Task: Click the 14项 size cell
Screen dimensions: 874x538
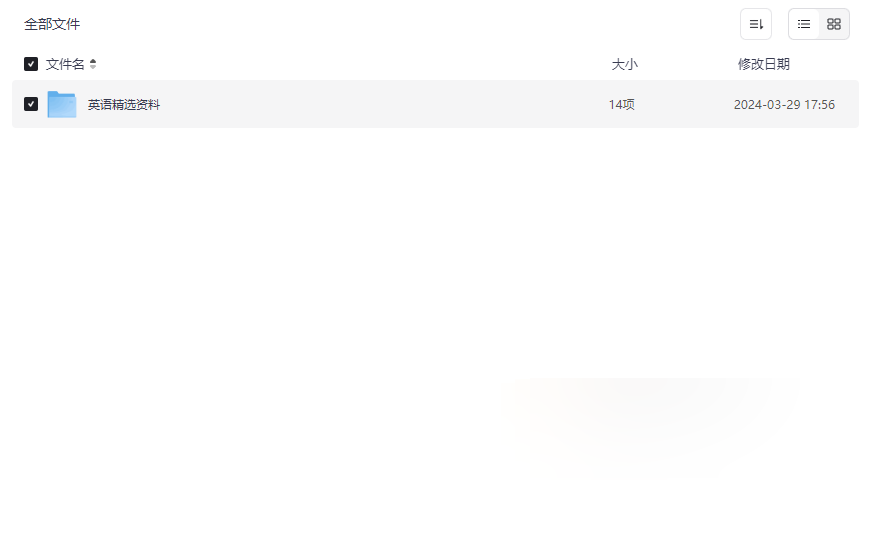Action: pos(621,105)
